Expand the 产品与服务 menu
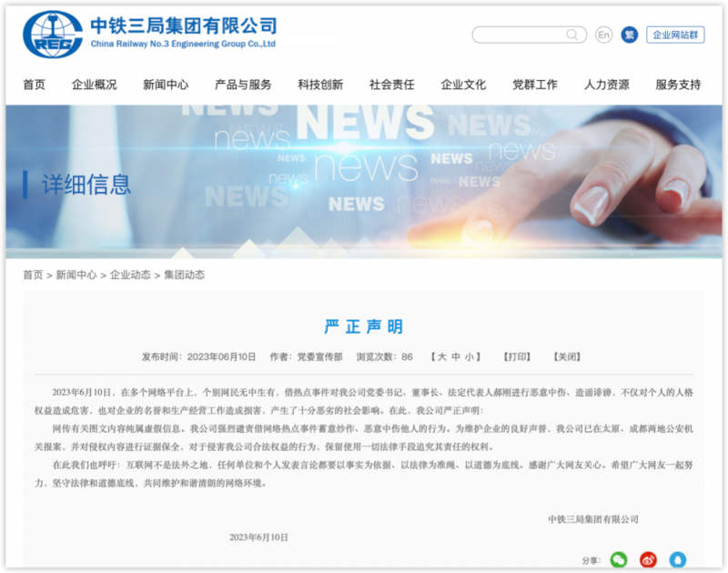Image resolution: width=728 pixels, height=573 pixels. [243, 85]
